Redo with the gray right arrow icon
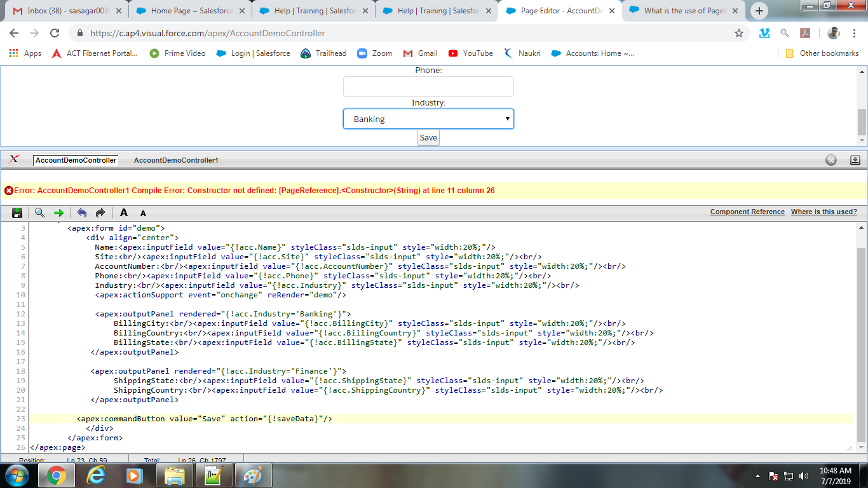 (100, 213)
